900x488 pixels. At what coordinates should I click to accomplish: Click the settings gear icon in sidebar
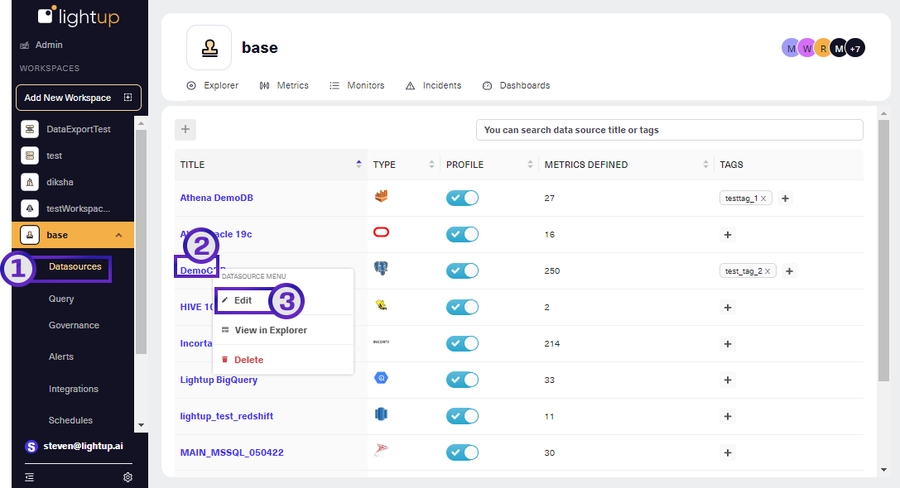pyautogui.click(x=128, y=477)
